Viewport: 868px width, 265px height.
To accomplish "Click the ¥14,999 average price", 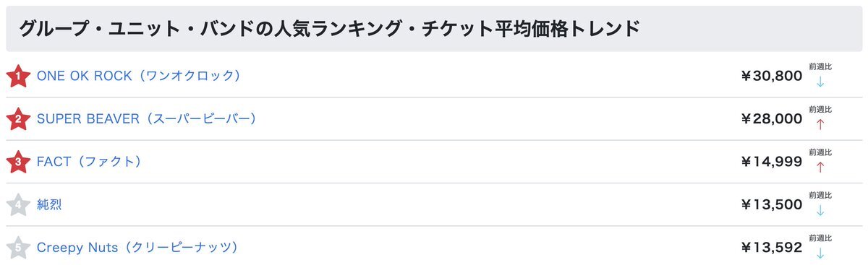I will [772, 162].
